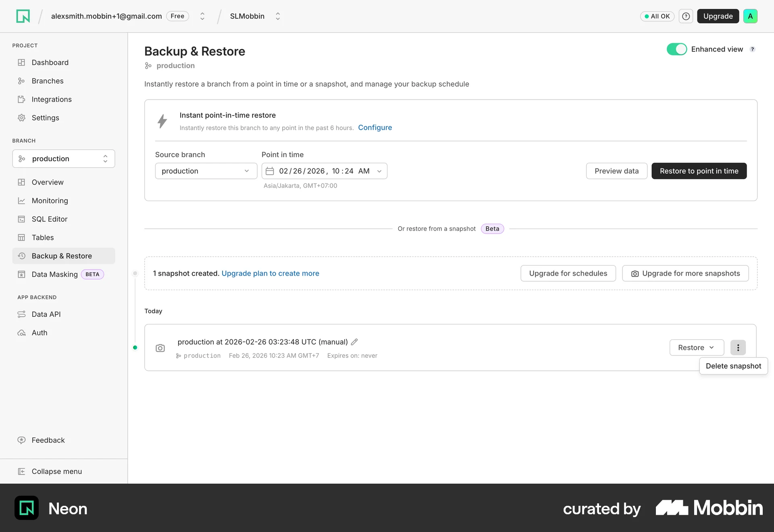Click the lightning bolt restore icon
This screenshot has width=774, height=532.
coord(162,121)
